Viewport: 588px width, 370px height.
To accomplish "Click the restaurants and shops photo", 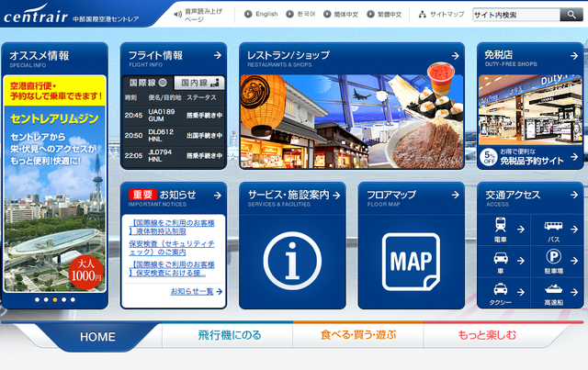I will coord(352,121).
